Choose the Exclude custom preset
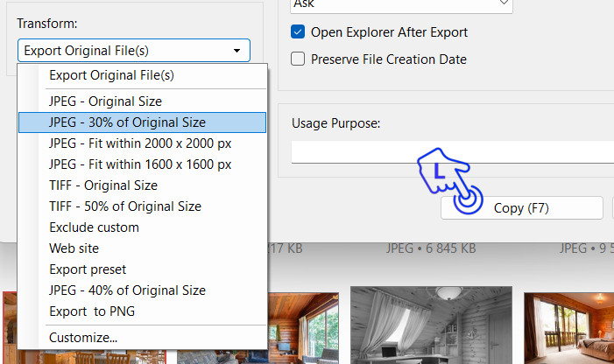 pyautogui.click(x=94, y=227)
